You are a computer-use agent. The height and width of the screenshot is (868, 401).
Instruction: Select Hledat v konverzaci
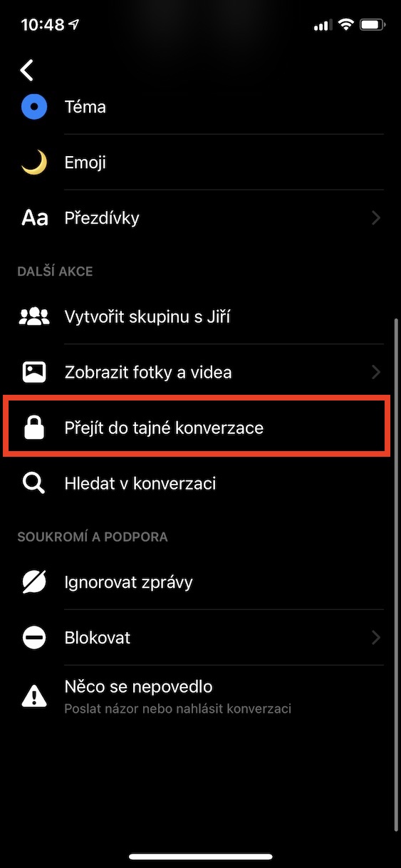(x=200, y=484)
